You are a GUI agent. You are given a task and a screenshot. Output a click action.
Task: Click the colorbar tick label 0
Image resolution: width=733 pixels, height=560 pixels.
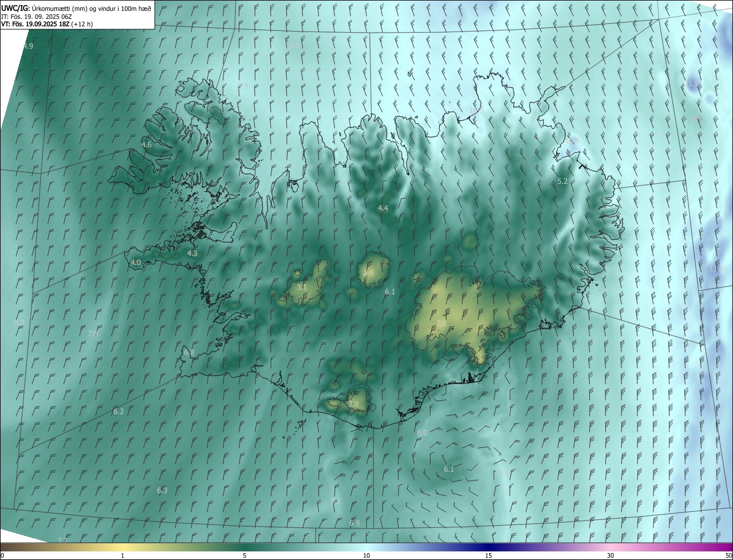point(2,555)
